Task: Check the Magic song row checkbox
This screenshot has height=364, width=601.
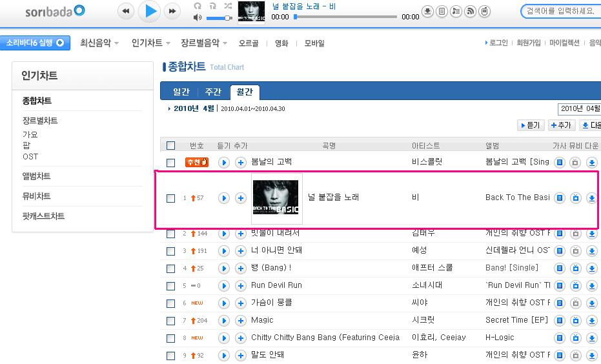Action: (171, 321)
